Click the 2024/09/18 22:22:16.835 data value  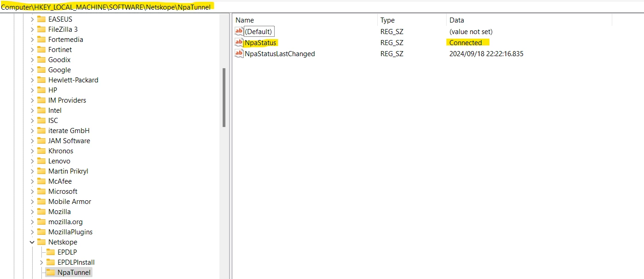pos(486,53)
